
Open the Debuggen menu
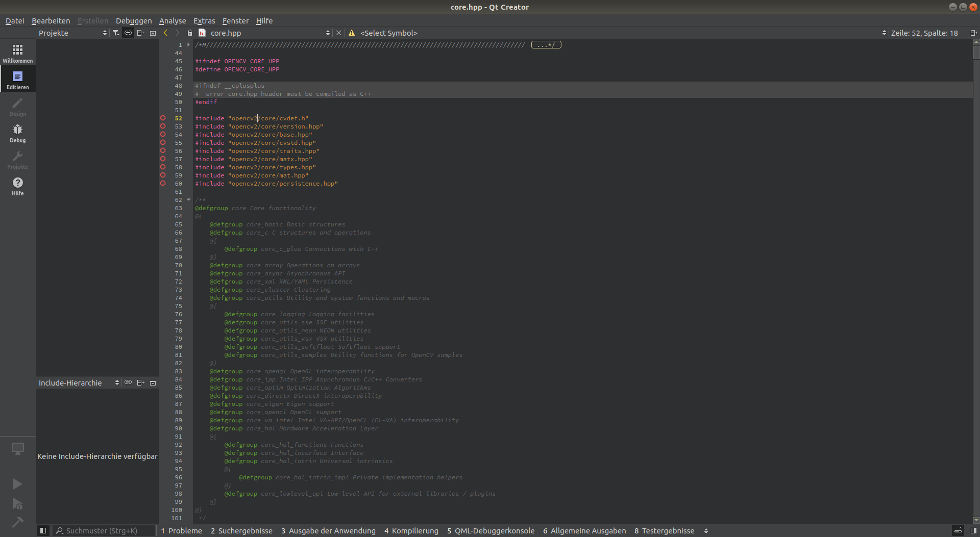134,20
